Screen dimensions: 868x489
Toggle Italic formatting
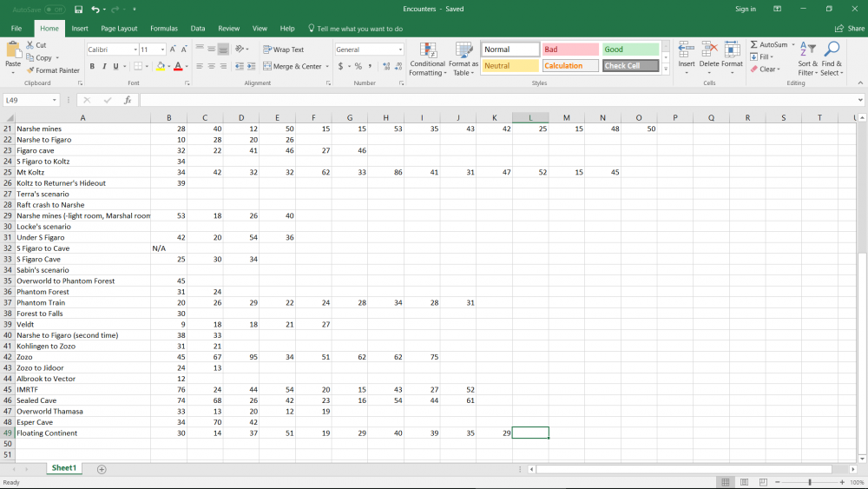click(104, 66)
